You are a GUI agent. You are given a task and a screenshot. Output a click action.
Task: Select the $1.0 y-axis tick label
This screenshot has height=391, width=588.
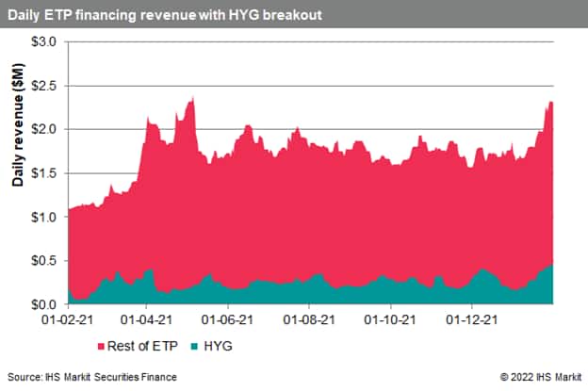pyautogui.click(x=47, y=217)
